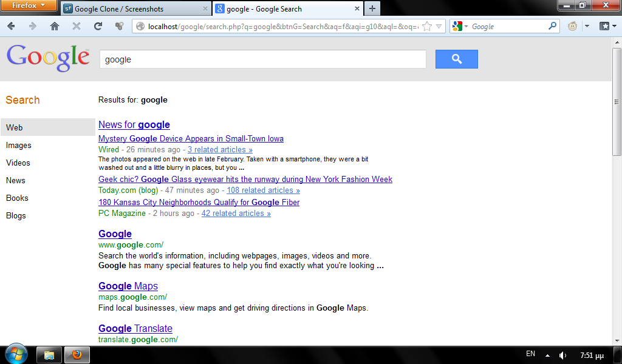Select Books in the search sidebar
Viewport: 622px width, 364px height.
[17, 198]
